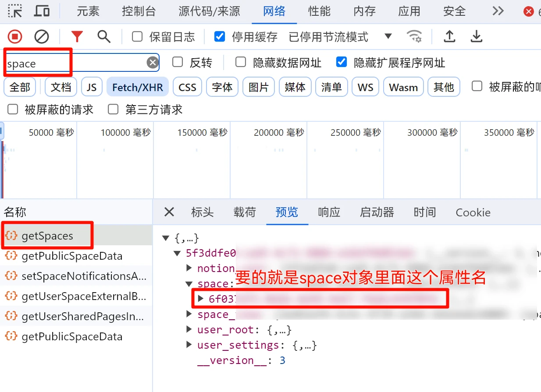This screenshot has width=541, height=392.
Task: Expand the user_settings node
Action: [189, 345]
